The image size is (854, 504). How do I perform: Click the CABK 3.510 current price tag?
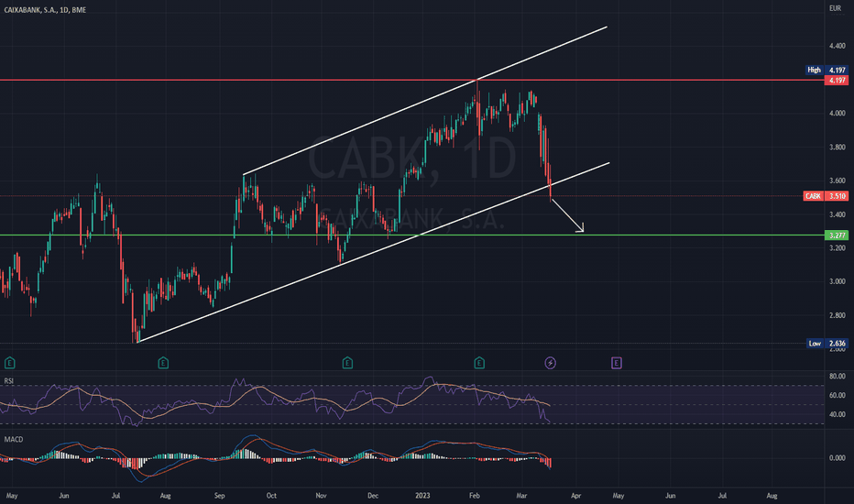click(826, 196)
